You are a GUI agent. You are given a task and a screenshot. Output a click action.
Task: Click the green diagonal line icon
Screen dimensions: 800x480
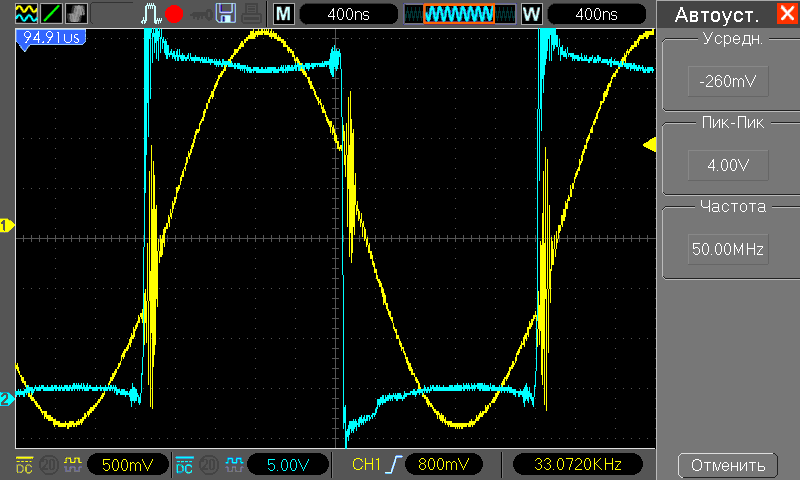[x=49, y=14]
